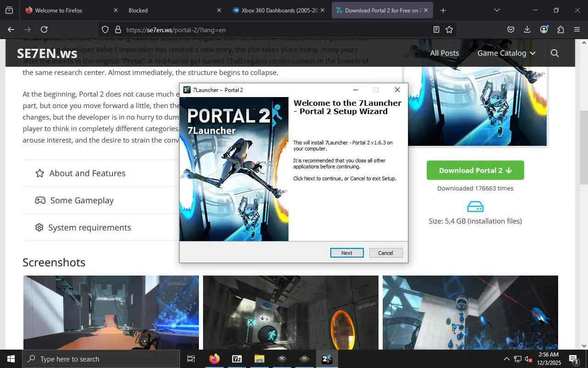Save the page to Pocket
Viewport: 588px width, 368px height.
pos(511,29)
